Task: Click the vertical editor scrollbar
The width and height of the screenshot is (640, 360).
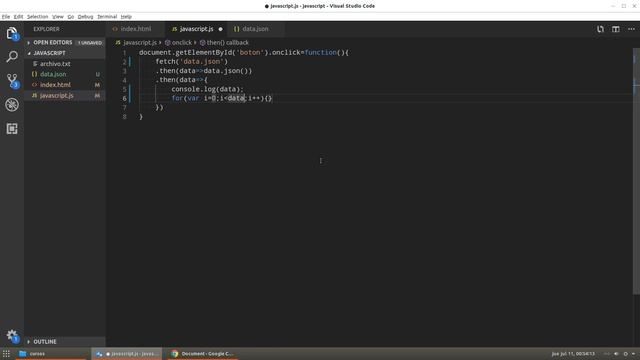Action: (636, 171)
